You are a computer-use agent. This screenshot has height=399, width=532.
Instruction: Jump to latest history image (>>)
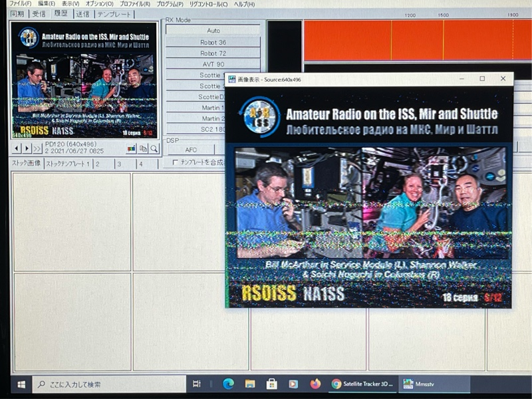coord(37,148)
